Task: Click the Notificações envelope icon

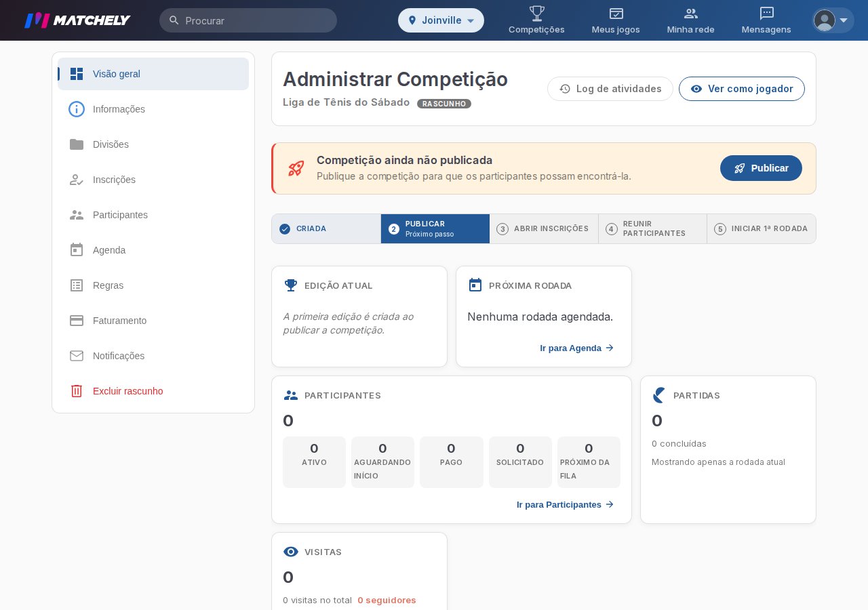Action: (x=77, y=356)
